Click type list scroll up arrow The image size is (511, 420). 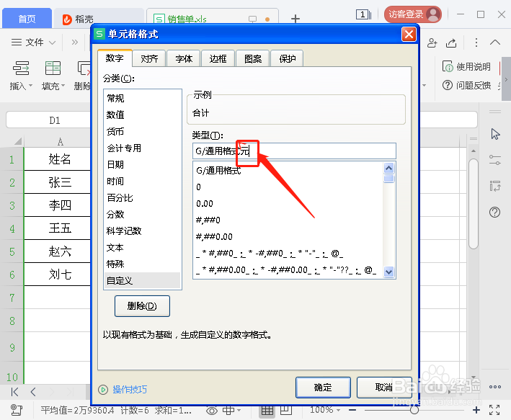388,169
